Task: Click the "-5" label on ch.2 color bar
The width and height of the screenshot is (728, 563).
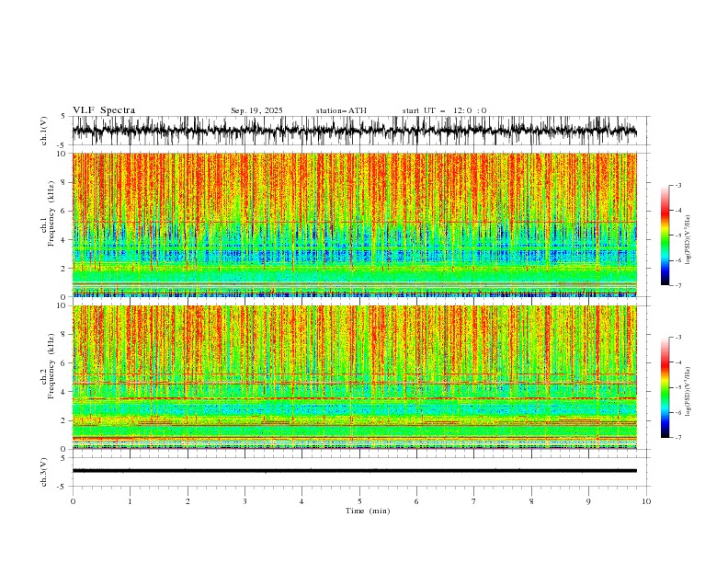Action: (677, 387)
